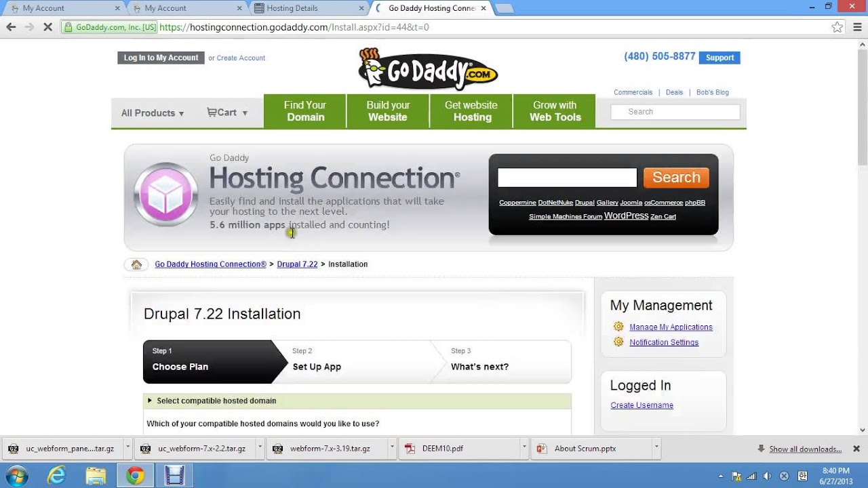This screenshot has width=868, height=488.
Task: Click the browser forward arrow
Action: coord(29,27)
